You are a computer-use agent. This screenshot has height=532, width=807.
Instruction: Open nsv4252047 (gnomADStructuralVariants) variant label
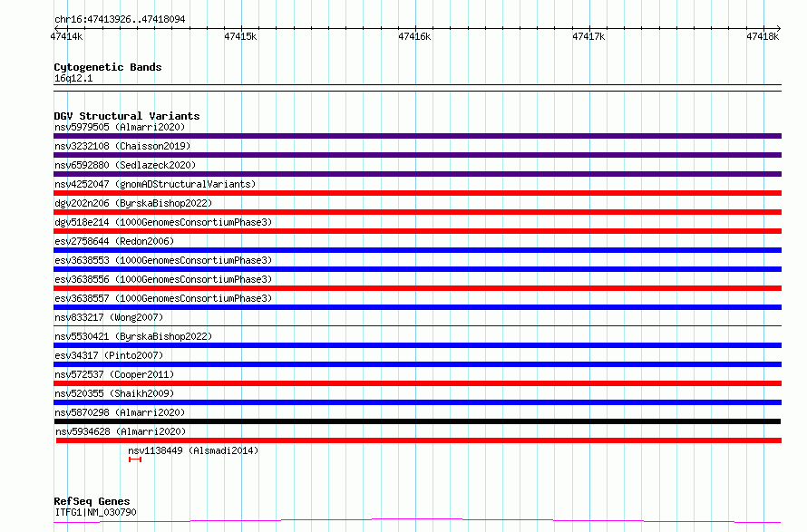click(x=155, y=184)
